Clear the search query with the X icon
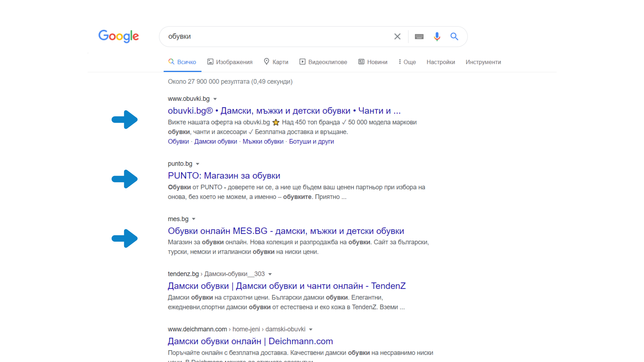 (397, 36)
